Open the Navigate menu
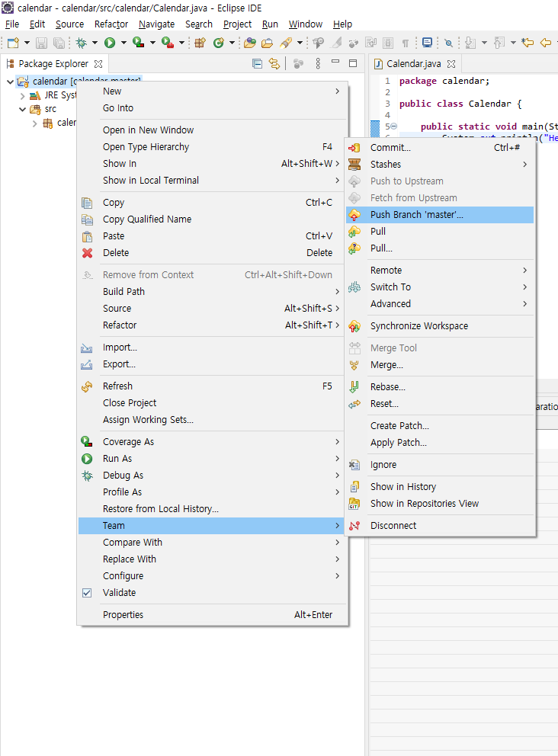The height and width of the screenshot is (756, 558). tap(157, 24)
